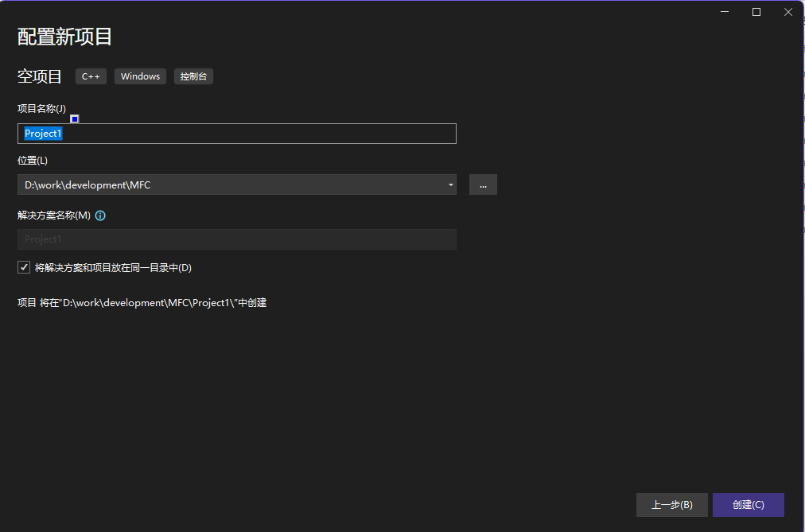
Task: Click the info icon next to 解决方案名称(M)
Action: coord(99,215)
